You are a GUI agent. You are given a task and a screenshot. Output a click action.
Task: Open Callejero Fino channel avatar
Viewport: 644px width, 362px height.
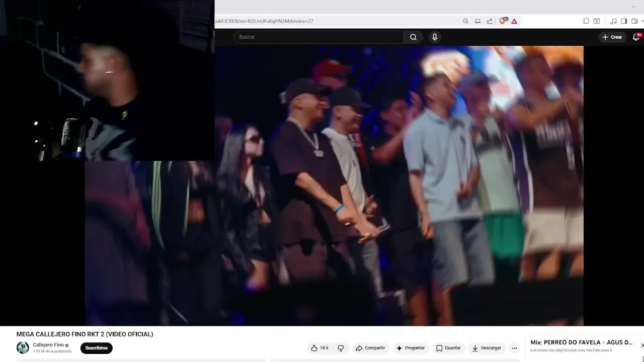[x=23, y=347]
